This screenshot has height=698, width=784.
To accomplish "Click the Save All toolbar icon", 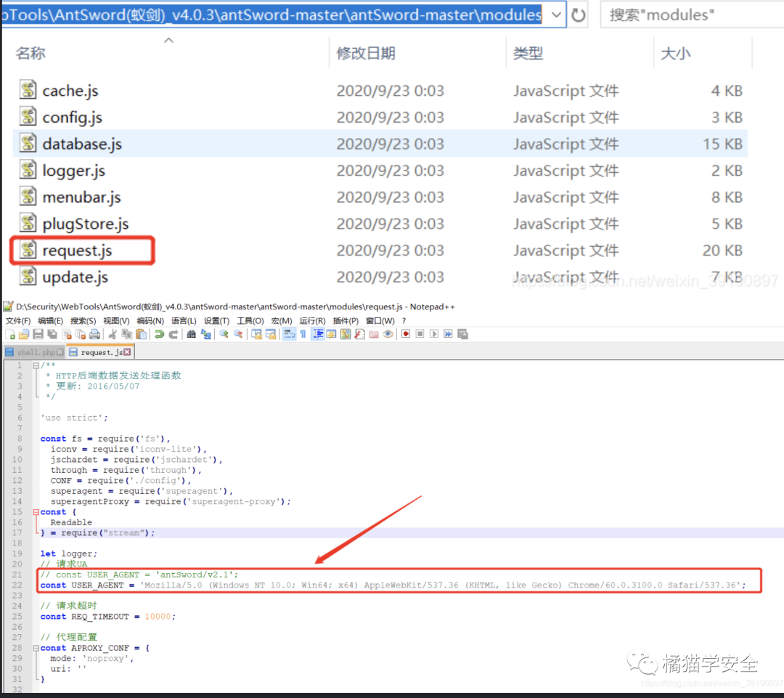I will tap(52, 334).
